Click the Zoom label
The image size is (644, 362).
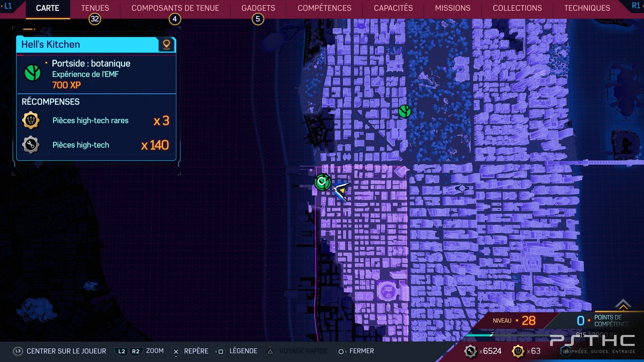pyautogui.click(x=155, y=351)
